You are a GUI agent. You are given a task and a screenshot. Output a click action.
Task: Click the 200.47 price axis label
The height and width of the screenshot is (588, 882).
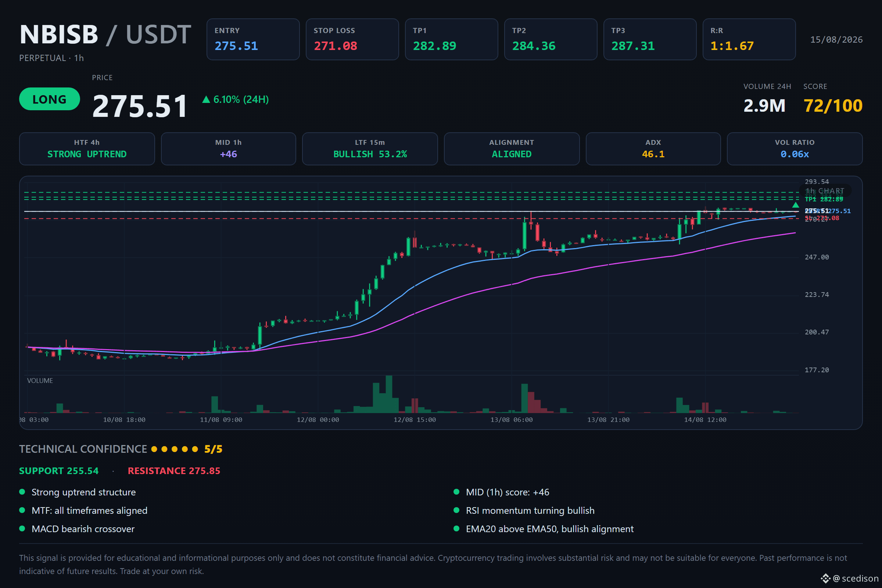click(817, 332)
